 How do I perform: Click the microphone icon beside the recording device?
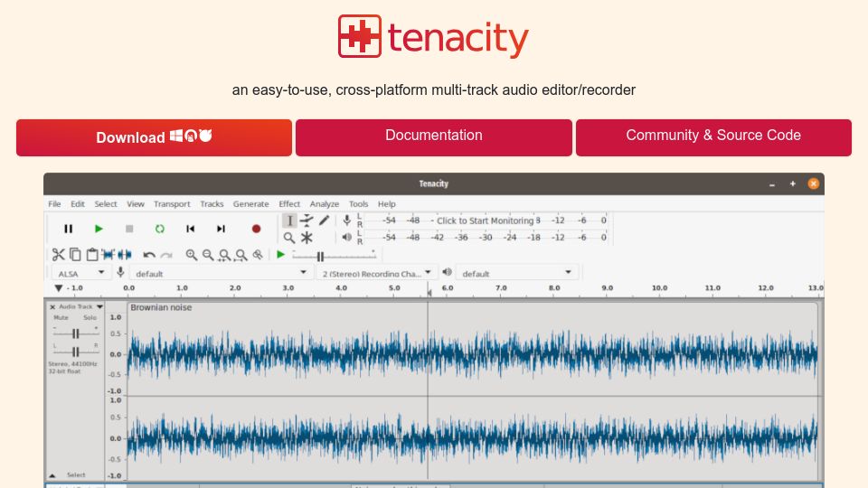coord(120,272)
